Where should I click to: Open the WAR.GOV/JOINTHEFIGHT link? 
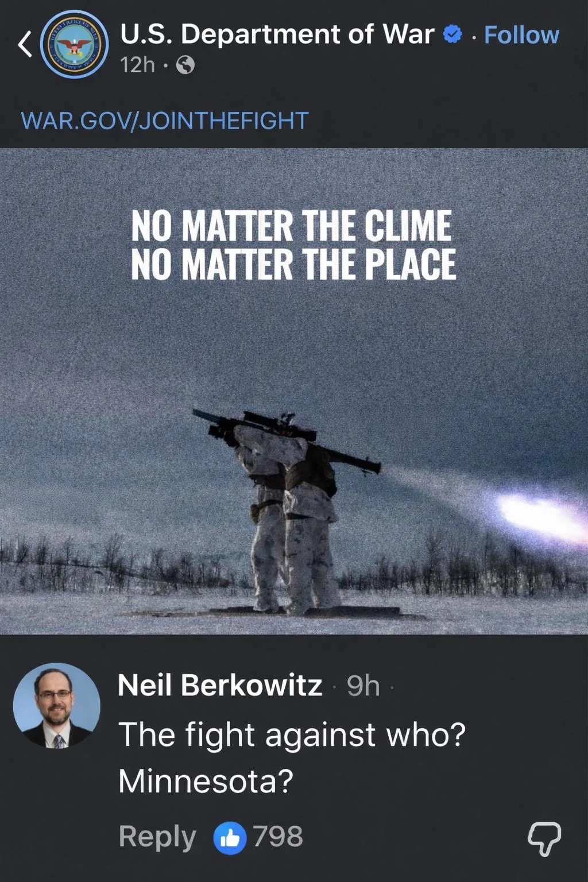click(165, 121)
